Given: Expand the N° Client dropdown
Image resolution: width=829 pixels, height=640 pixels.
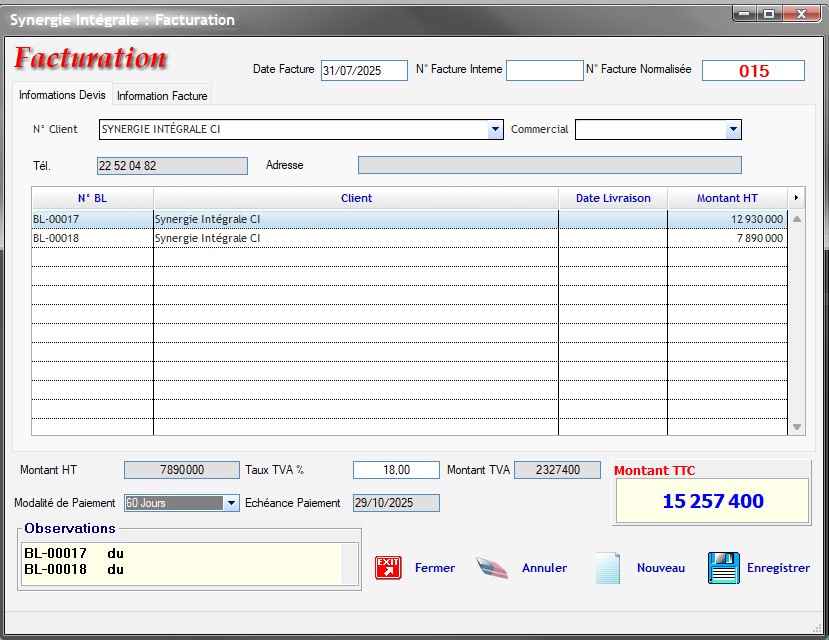Looking at the screenshot, I should pyautogui.click(x=495, y=130).
